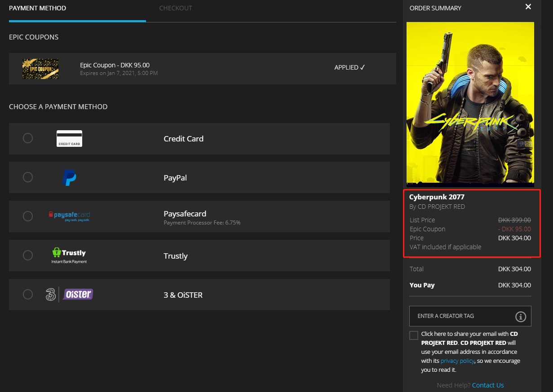Click the ORDER SUMMARY heading
Viewport: 553px width, 392px height.
pyautogui.click(x=435, y=8)
